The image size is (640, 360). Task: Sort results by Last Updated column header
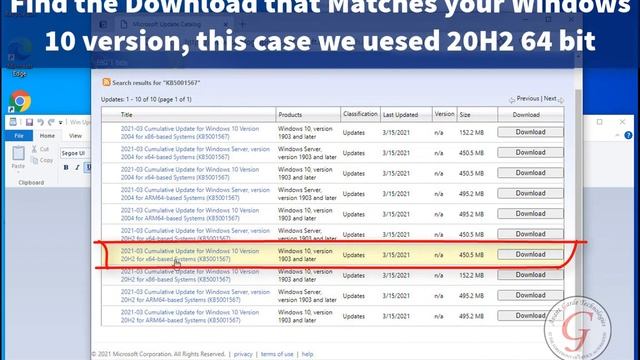(400, 115)
